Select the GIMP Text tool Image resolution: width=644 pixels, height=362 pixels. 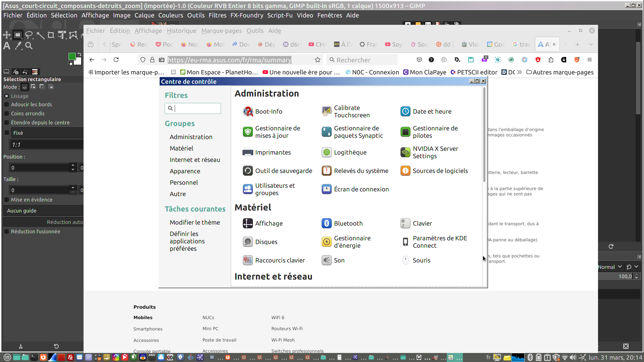click(6, 46)
